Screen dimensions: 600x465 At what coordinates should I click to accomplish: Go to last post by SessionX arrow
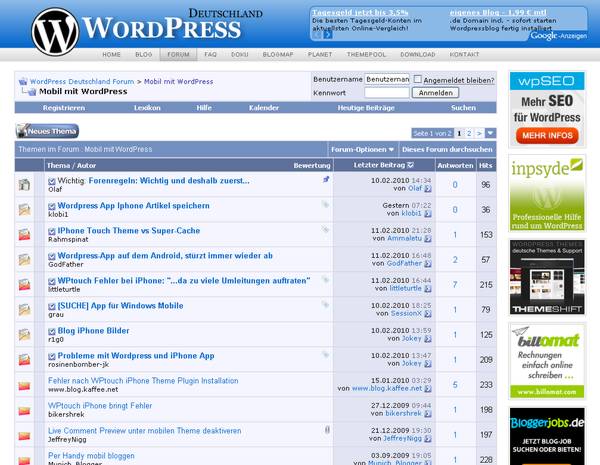coord(428,314)
